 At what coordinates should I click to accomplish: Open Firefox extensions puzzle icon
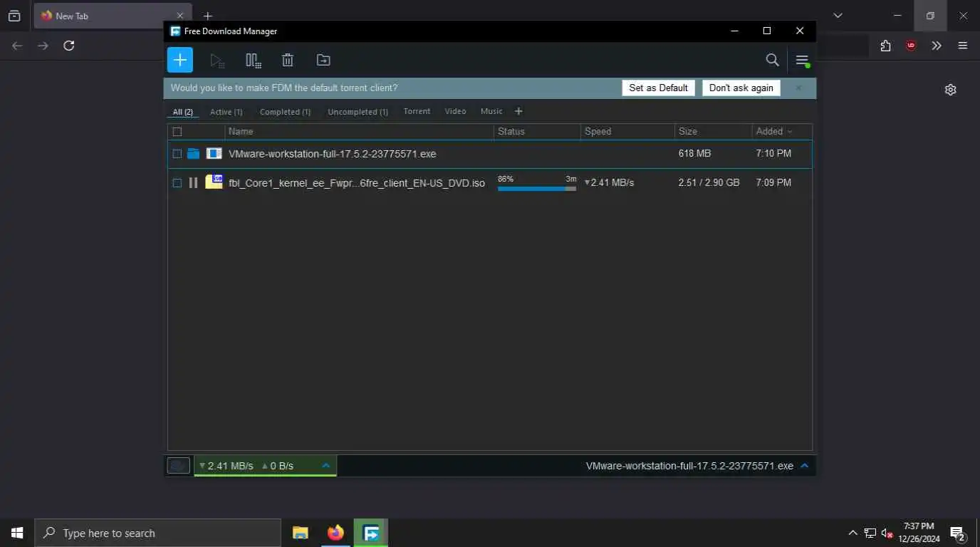point(885,46)
